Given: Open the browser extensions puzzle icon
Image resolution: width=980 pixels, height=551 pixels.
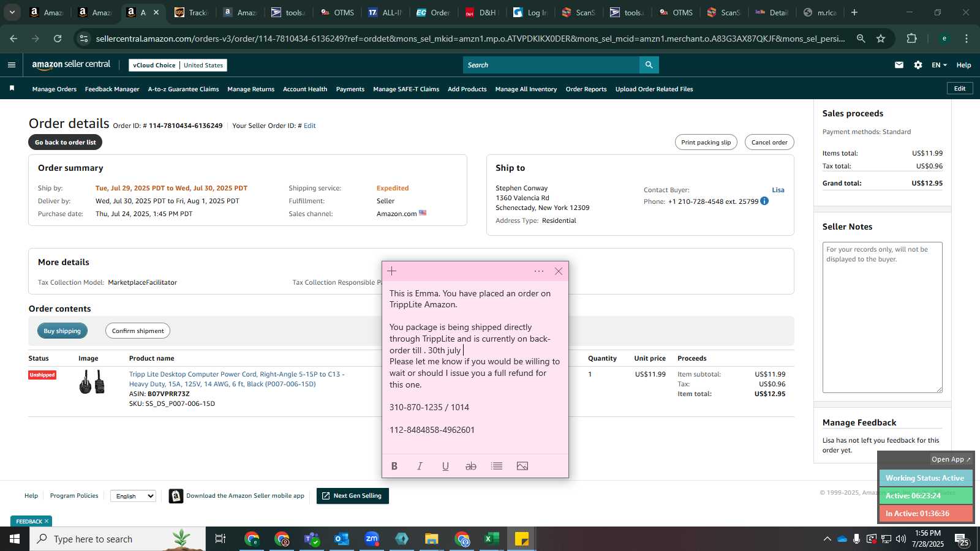Looking at the screenshot, I should pyautogui.click(x=911, y=39).
